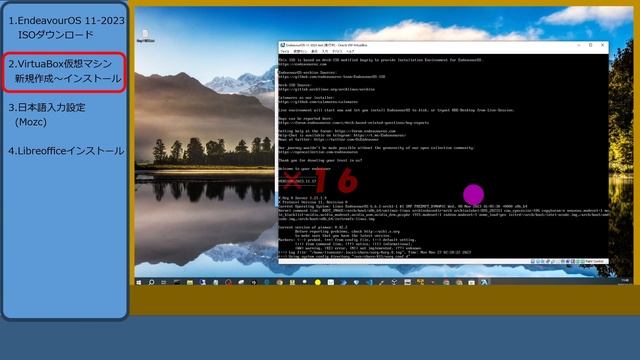Image resolution: width=640 pixels, height=360 pixels.
Task: Minimize the VirtualBox VM window
Action: 579,45
